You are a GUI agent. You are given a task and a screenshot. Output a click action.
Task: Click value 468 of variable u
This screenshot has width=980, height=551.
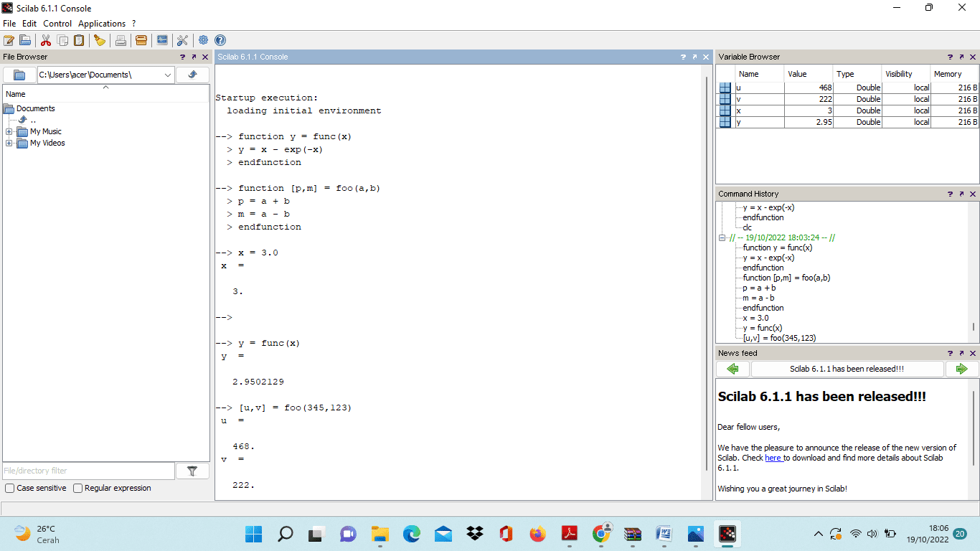(x=809, y=88)
